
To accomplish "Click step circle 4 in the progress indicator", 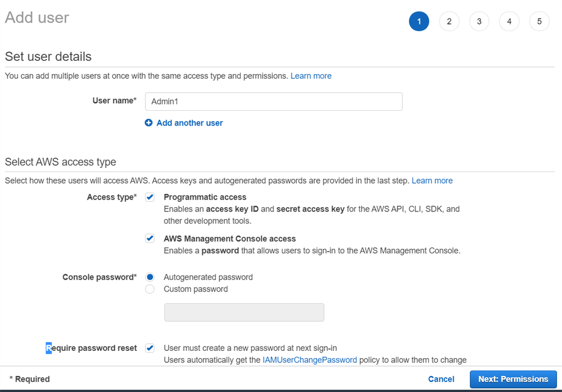I will pyautogui.click(x=509, y=21).
